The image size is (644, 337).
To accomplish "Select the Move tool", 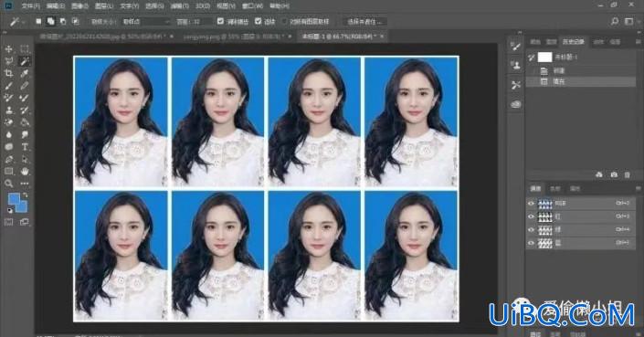I will pos(8,48).
